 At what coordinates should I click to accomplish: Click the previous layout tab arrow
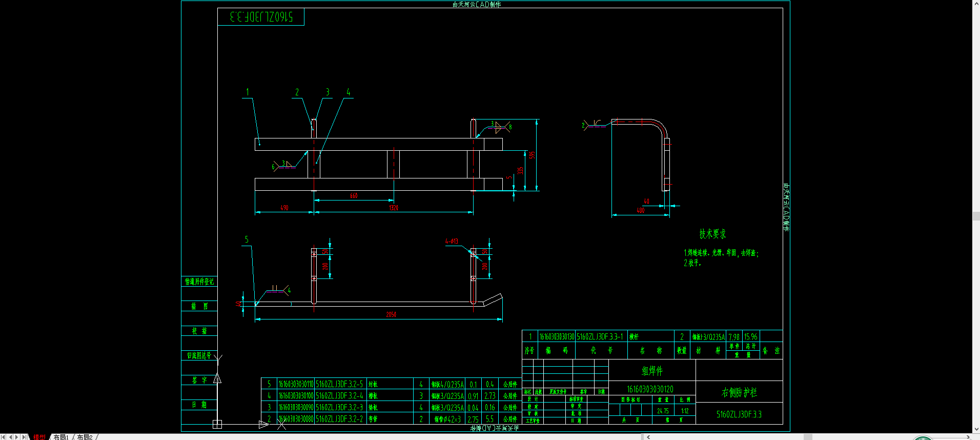[11, 437]
